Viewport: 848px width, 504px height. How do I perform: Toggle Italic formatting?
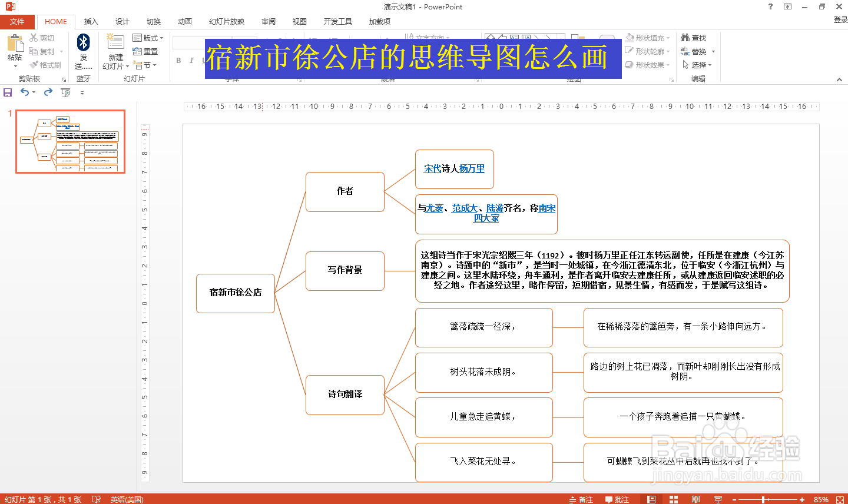coord(191,60)
